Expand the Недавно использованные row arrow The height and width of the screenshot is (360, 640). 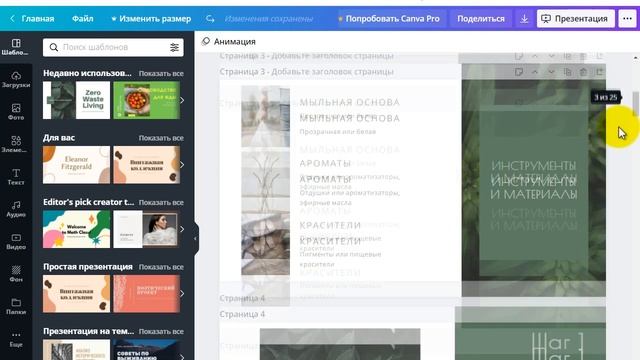182,100
